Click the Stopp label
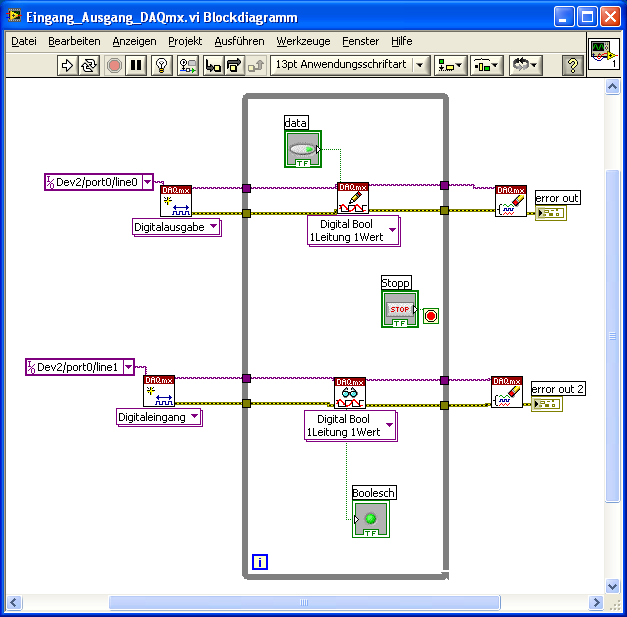The image size is (627, 617). (x=396, y=283)
